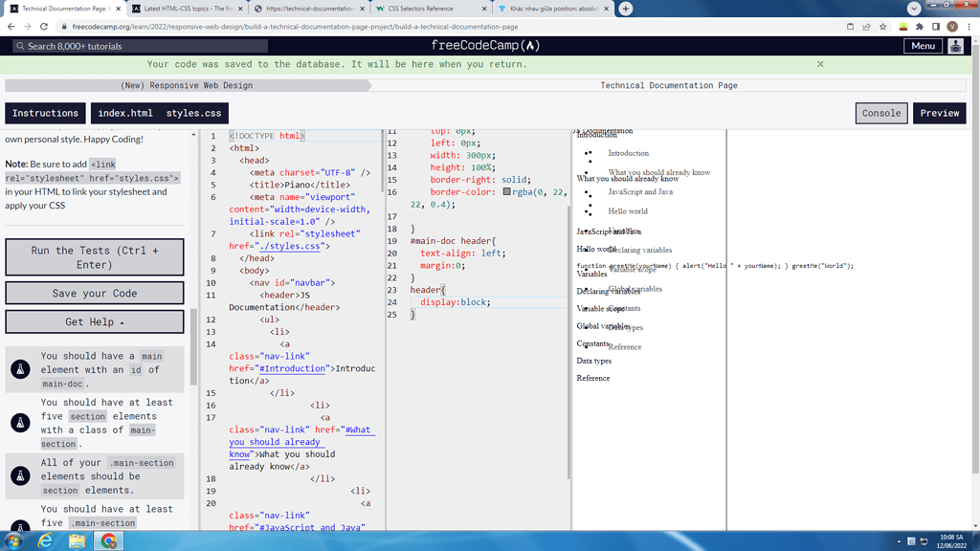The image size is (980, 551).
Task: Open a new browser tab
Action: [625, 9]
